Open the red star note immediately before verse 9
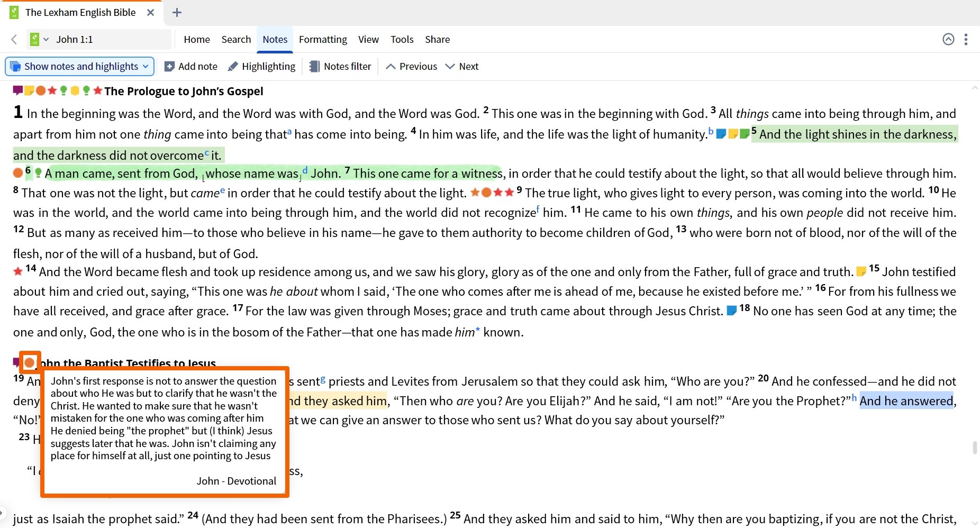 [x=509, y=193]
